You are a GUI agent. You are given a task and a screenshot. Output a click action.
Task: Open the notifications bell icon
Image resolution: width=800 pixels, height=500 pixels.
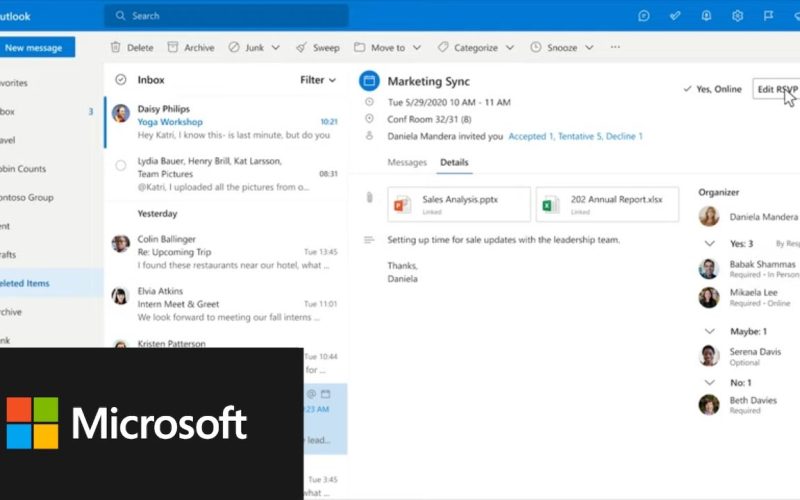click(706, 16)
